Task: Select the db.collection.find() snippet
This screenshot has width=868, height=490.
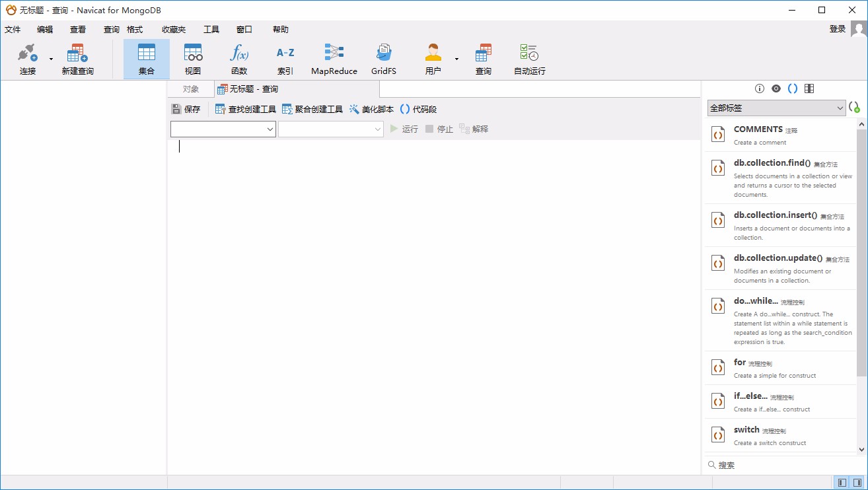Action: (x=779, y=178)
